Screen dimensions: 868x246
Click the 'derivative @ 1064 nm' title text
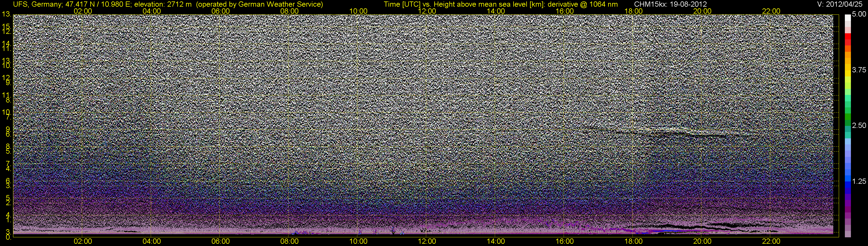click(583, 4)
